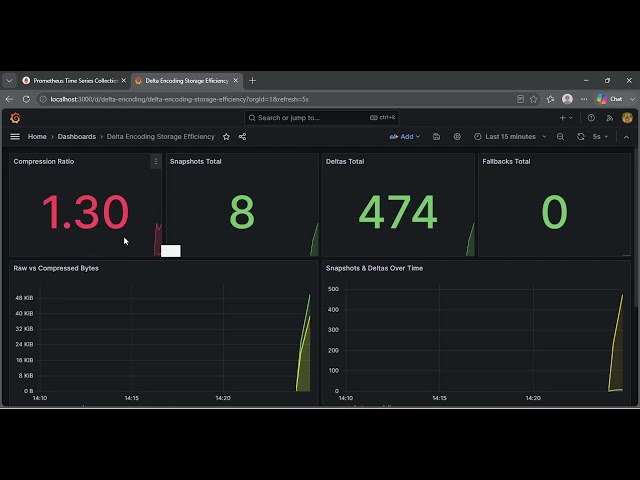Open the browser favorites list icon
This screenshot has height=480, width=640.
(550, 99)
